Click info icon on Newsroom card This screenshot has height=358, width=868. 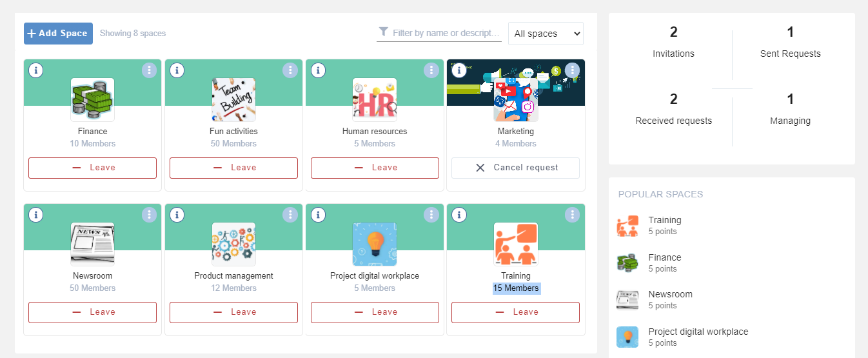pyautogui.click(x=36, y=215)
